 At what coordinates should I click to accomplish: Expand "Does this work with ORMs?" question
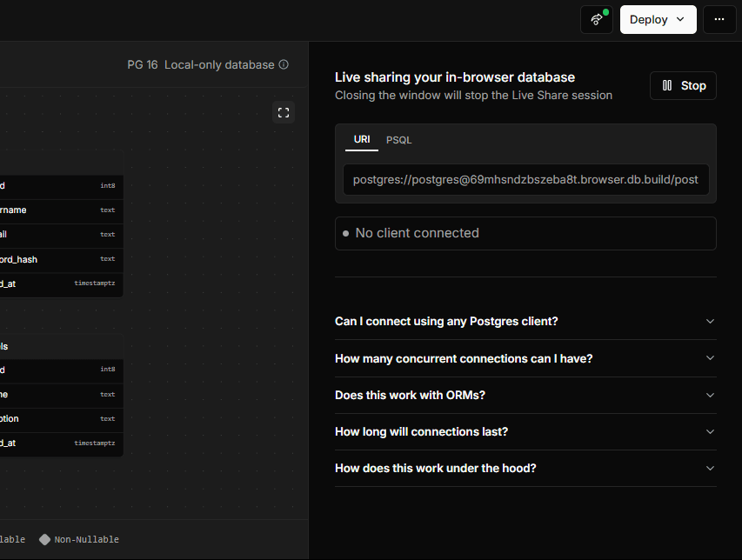pos(525,395)
